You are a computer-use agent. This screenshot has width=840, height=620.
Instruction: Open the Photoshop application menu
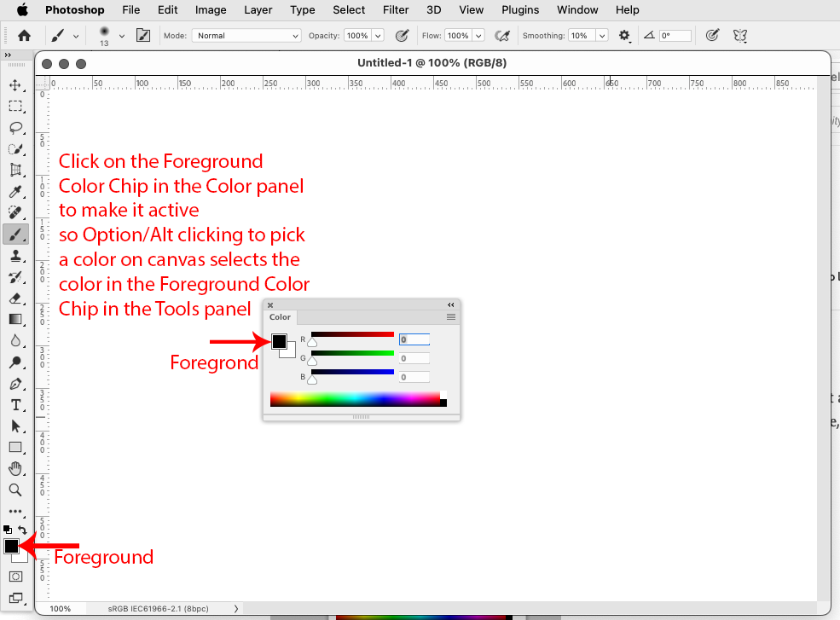click(74, 9)
